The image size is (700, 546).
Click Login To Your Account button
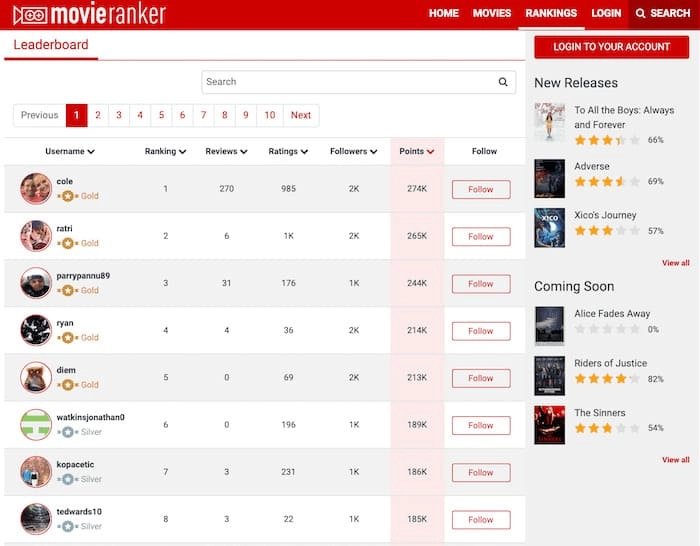612,47
